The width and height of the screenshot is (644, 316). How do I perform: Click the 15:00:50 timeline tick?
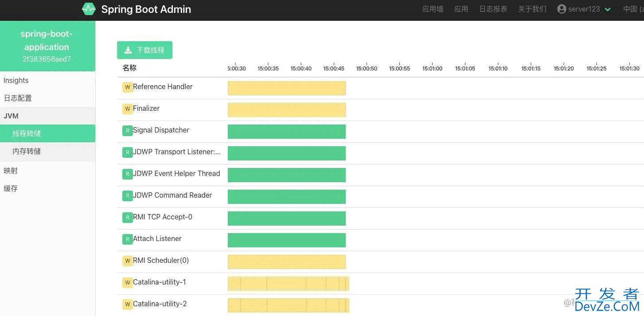[x=367, y=68]
